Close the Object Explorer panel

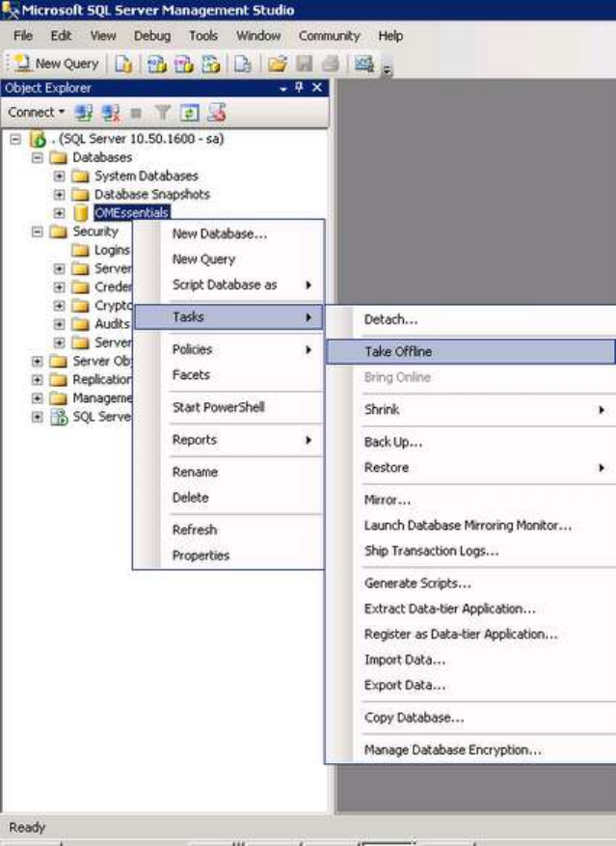[317, 88]
